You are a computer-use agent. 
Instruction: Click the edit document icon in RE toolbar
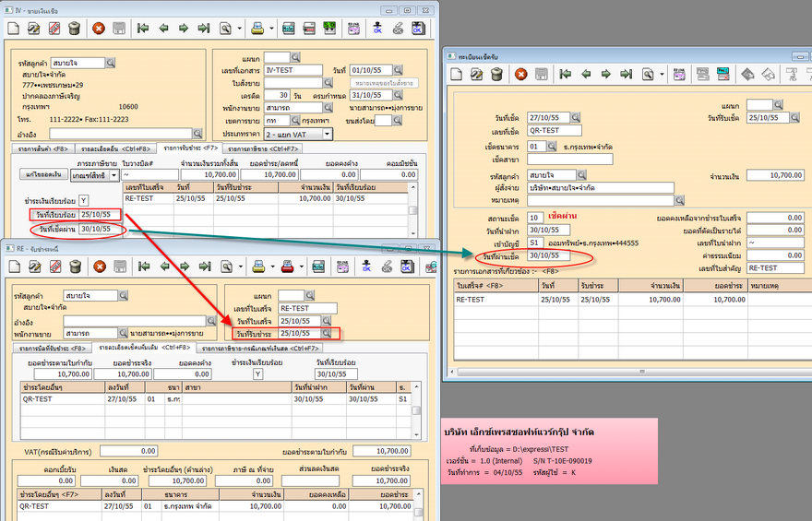(x=34, y=267)
